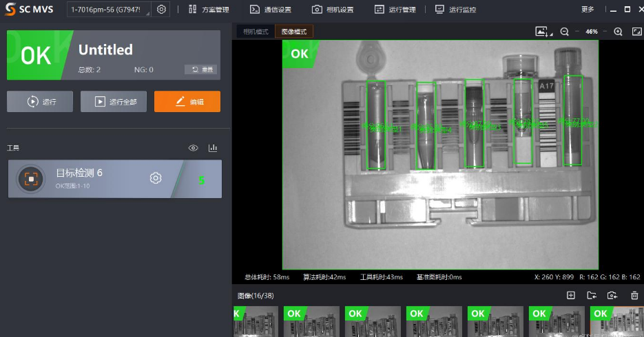Expand the device selection dropdown 1-7016pm-56
Screen dimensions: 644x337
(109, 10)
